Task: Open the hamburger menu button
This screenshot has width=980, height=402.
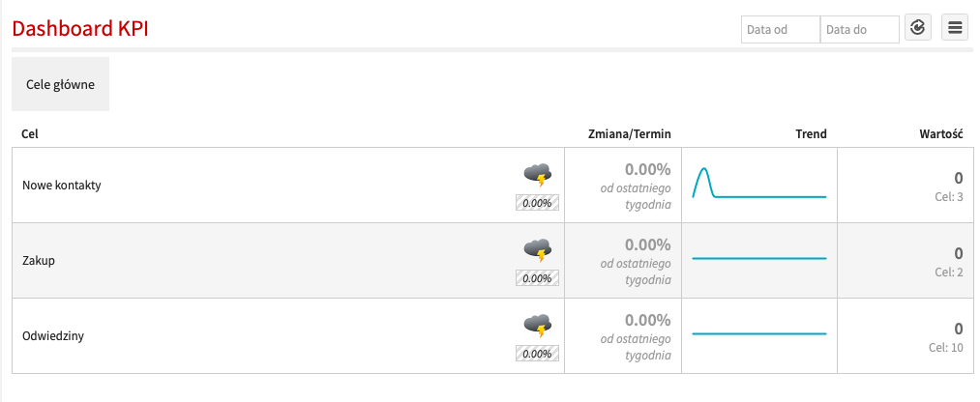Action: coord(955,29)
